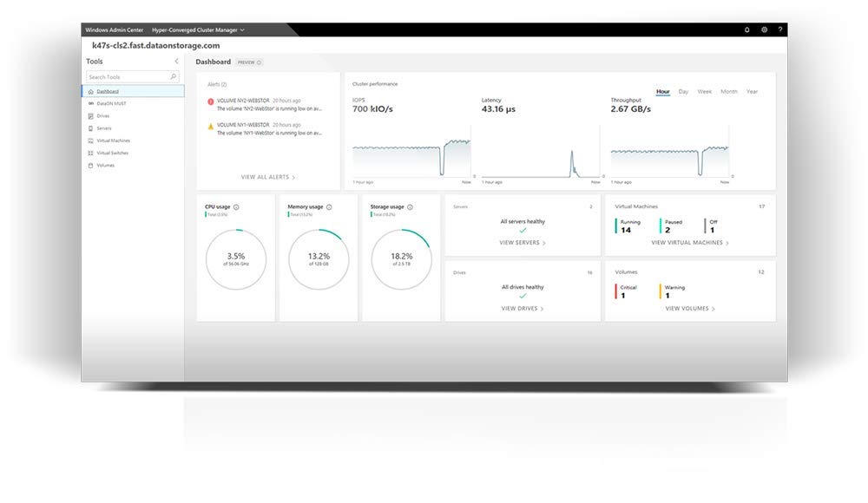
Task: Select the Week performance range tab
Action: (704, 92)
